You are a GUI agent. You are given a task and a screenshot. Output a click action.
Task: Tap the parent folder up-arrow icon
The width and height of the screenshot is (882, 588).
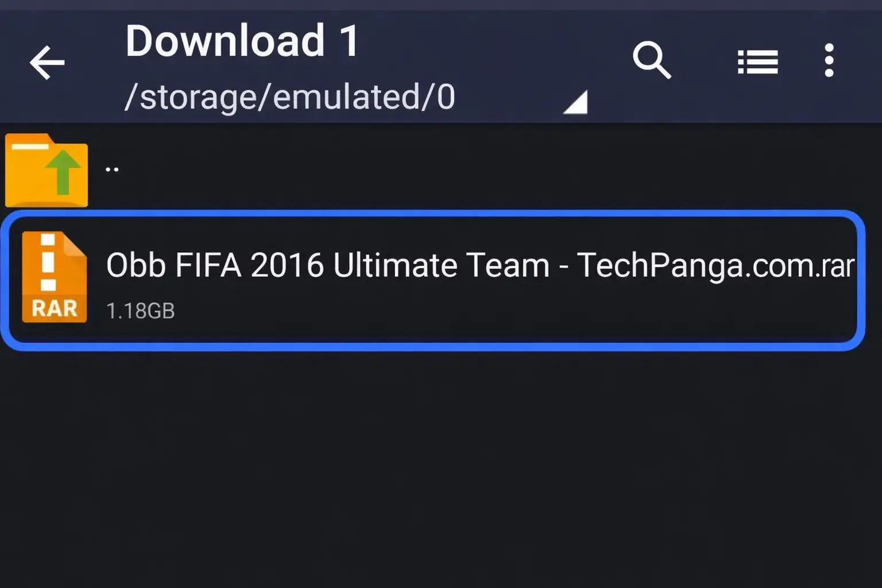[x=46, y=169]
